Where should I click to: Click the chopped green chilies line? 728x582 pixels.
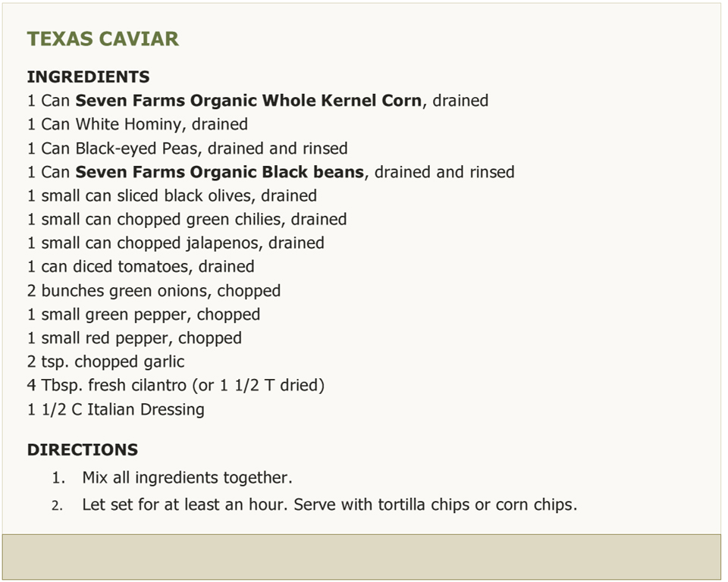[187, 220]
